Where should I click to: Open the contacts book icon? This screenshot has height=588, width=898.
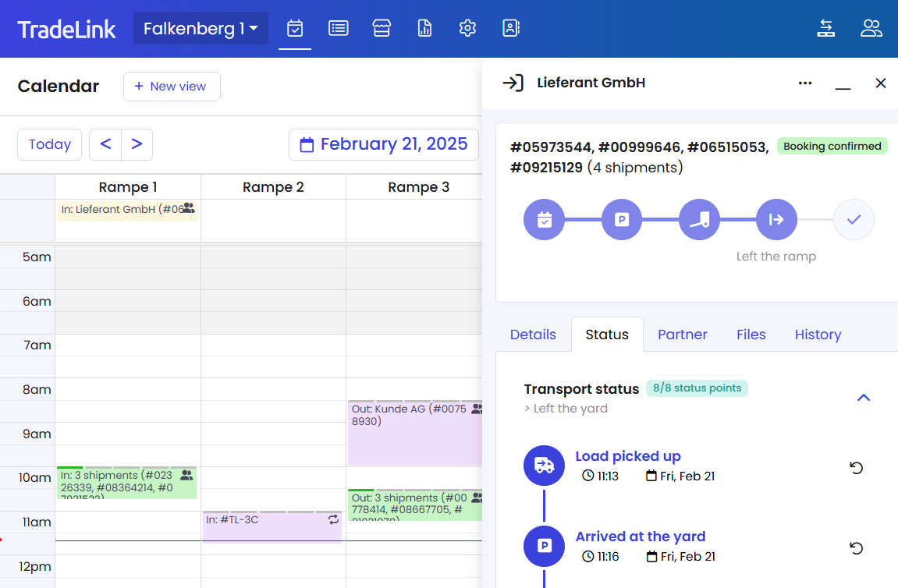coord(511,29)
